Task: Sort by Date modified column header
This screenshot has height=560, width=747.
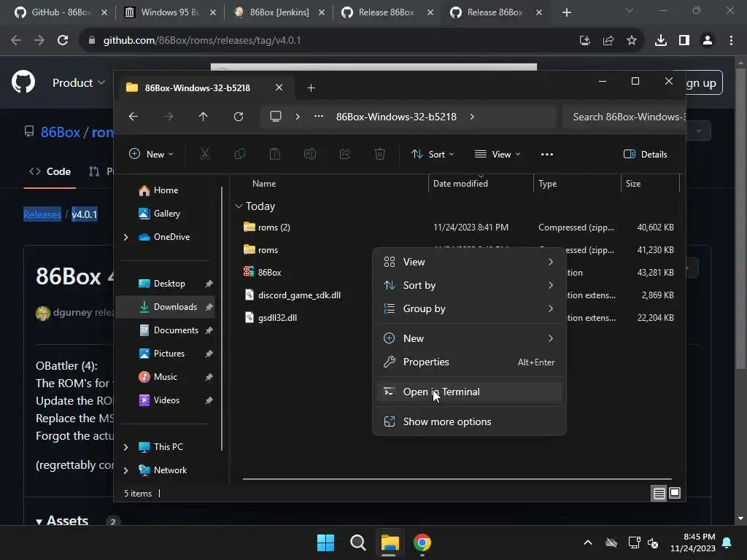Action: [x=481, y=183]
